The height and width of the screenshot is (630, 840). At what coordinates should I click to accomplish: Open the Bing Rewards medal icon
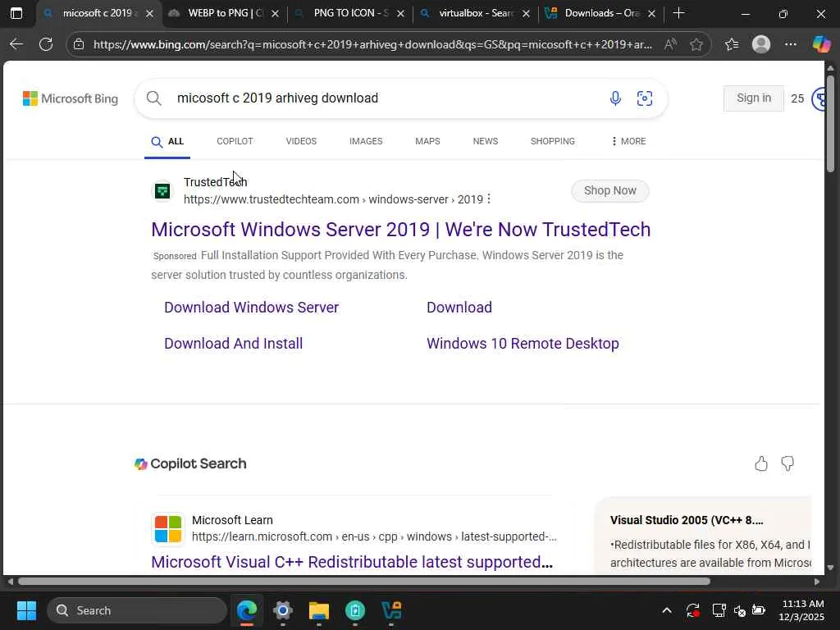coord(818,98)
